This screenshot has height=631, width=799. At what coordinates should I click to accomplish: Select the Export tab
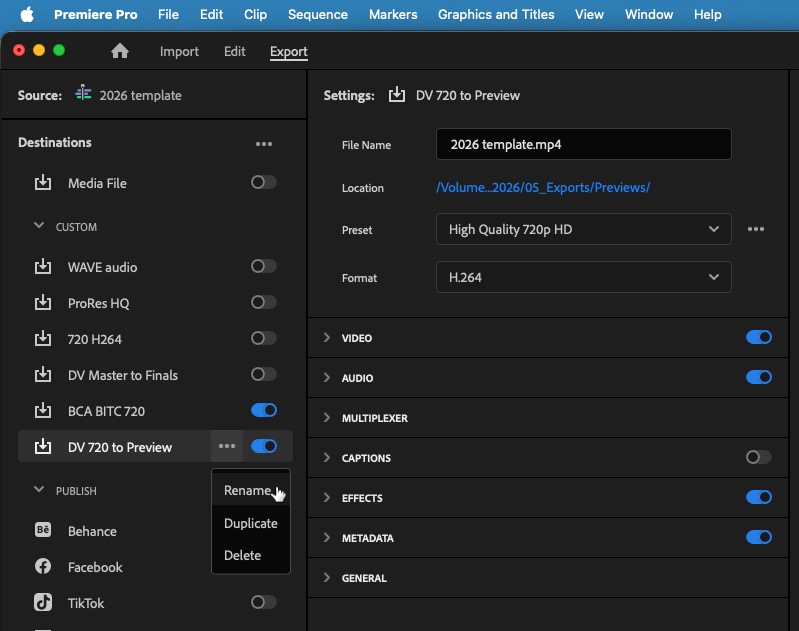tap(288, 51)
